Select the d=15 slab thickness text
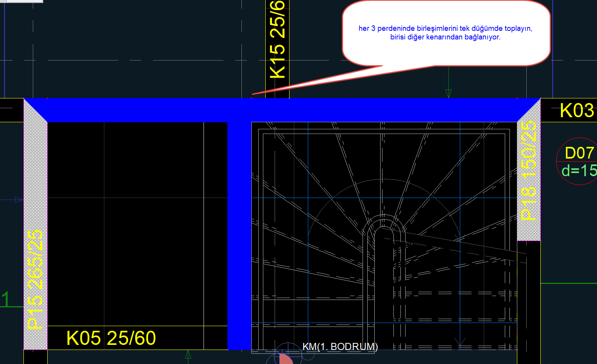The width and height of the screenshot is (597, 364). coord(579,171)
